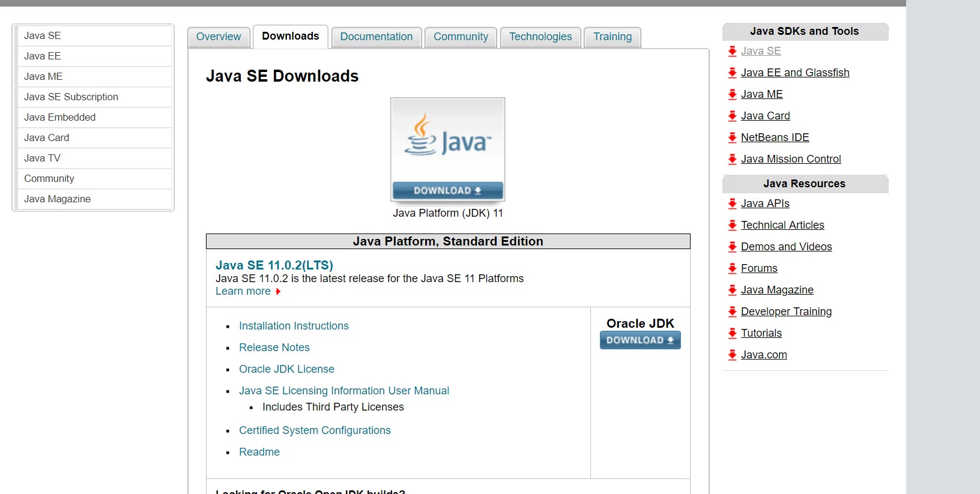
Task: Open the NetBeans IDE link
Action: point(775,137)
